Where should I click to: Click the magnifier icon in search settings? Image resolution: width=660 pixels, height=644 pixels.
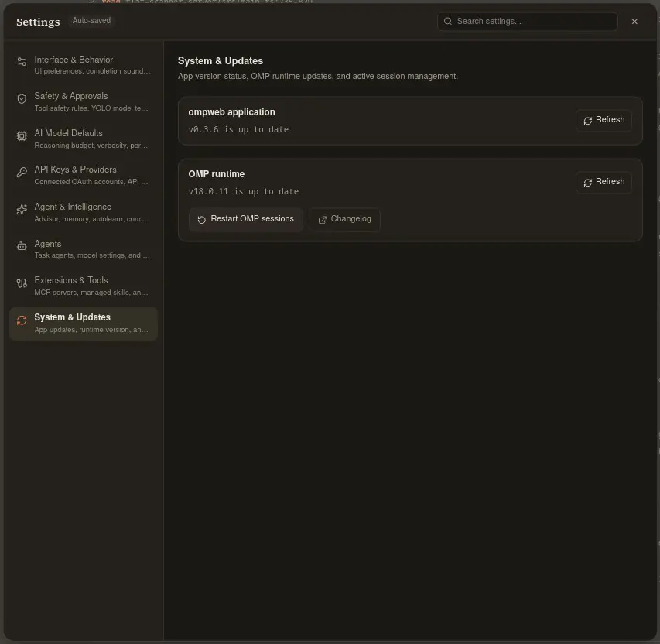[x=447, y=21]
